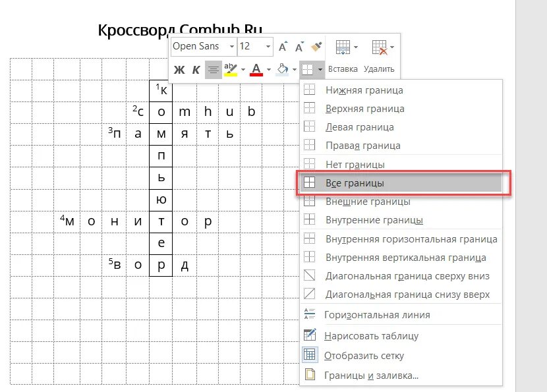Open shading color dropdown arrow
Image resolution: width=547 pixels, height=392 pixels.
(x=295, y=70)
